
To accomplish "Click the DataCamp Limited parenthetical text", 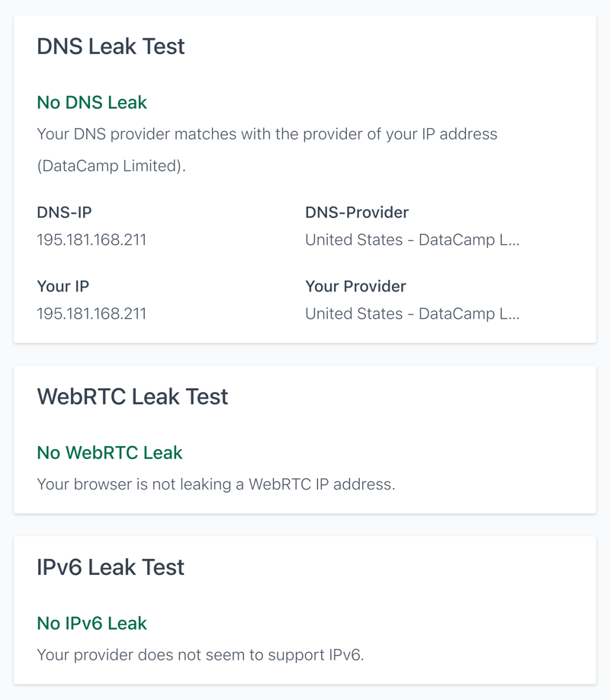I will tap(111, 166).
